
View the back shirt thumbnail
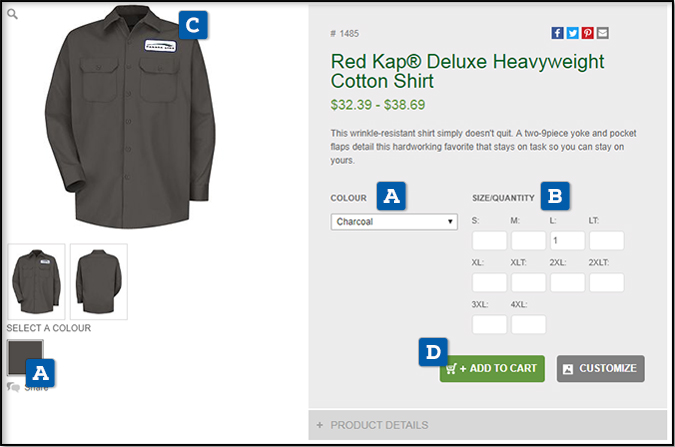98,281
